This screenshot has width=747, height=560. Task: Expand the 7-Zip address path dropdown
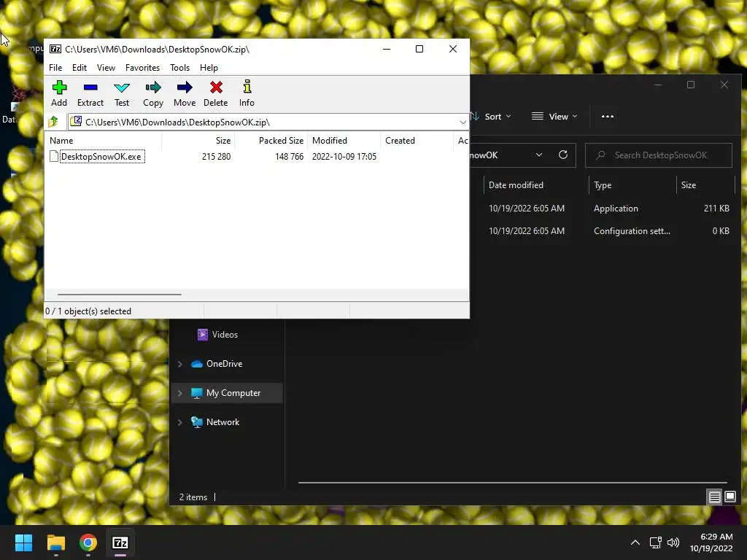462,122
